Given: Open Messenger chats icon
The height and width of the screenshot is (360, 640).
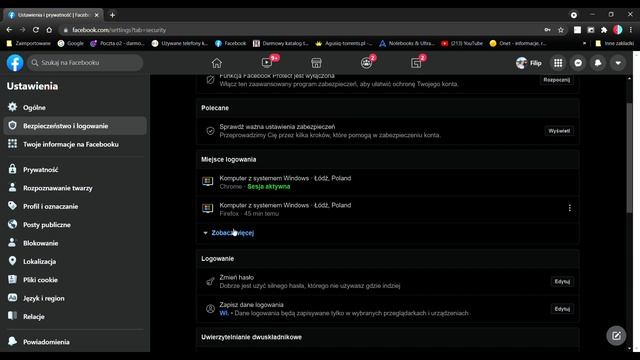Looking at the screenshot, I should [x=578, y=63].
